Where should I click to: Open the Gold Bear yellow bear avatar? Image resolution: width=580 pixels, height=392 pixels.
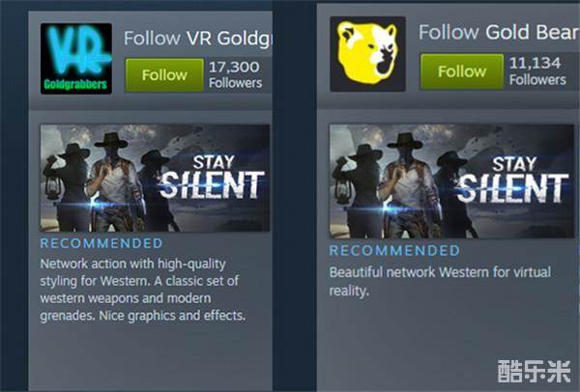tap(367, 54)
